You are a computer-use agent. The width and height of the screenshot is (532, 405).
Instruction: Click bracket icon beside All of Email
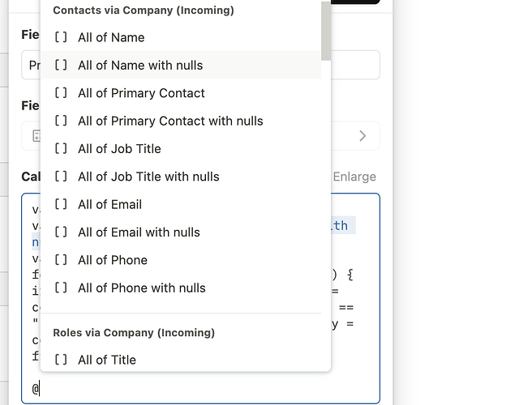coord(61,204)
